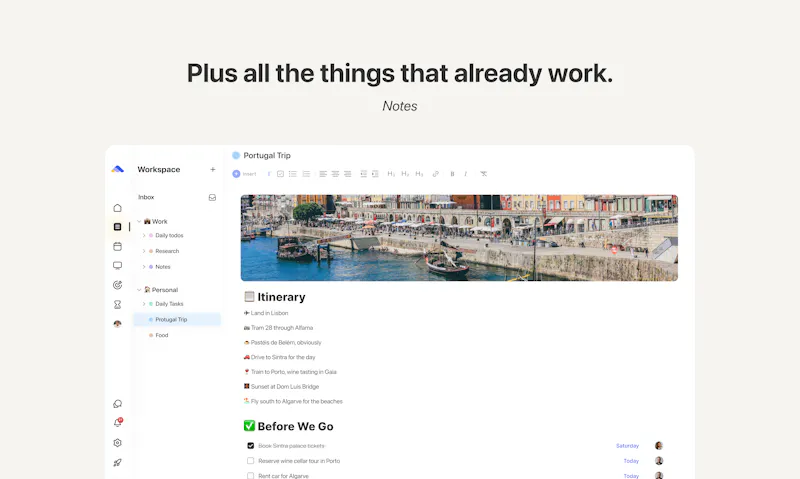The image size is (800, 479).
Task: Insert a link with the toolbar link icon
Action: (436, 174)
